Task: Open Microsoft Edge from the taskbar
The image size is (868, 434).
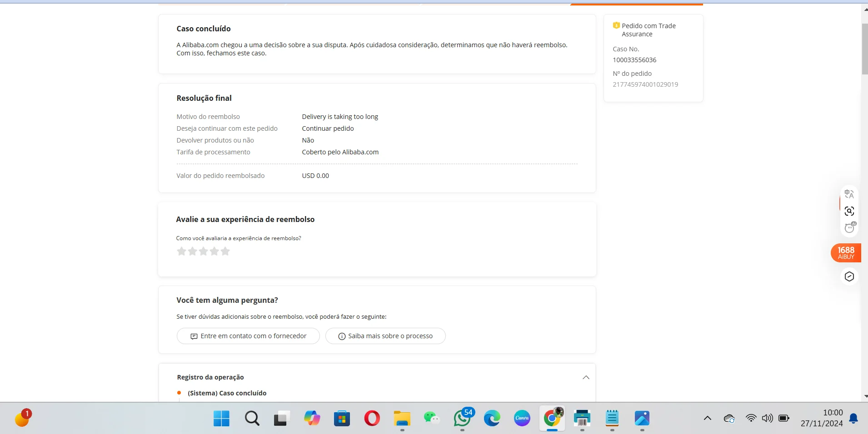Action: [492, 418]
